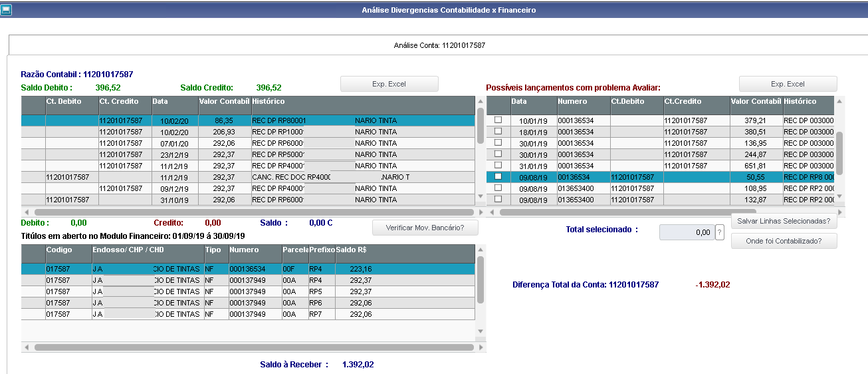Select the checkbox on highlighted 09/08/19 row of 50,55

(498, 176)
